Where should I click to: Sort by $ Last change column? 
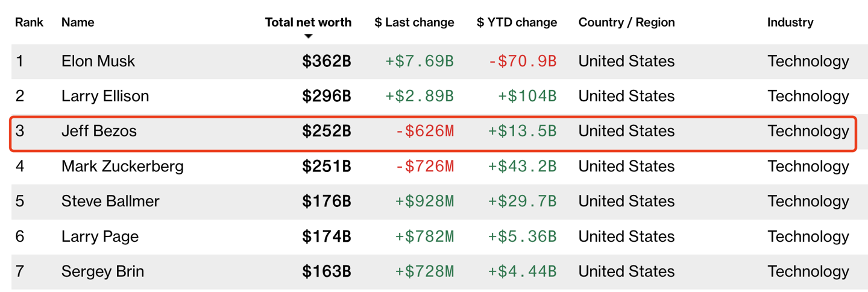coord(414,22)
